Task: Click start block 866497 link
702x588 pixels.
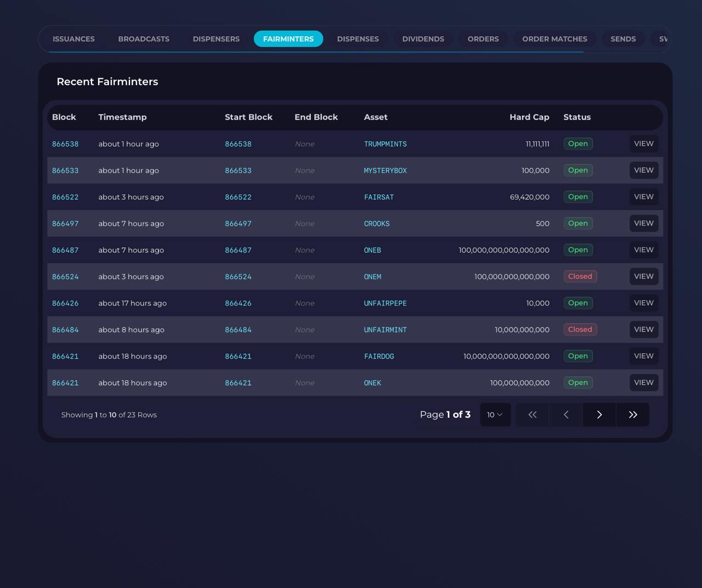Action: 238,224
